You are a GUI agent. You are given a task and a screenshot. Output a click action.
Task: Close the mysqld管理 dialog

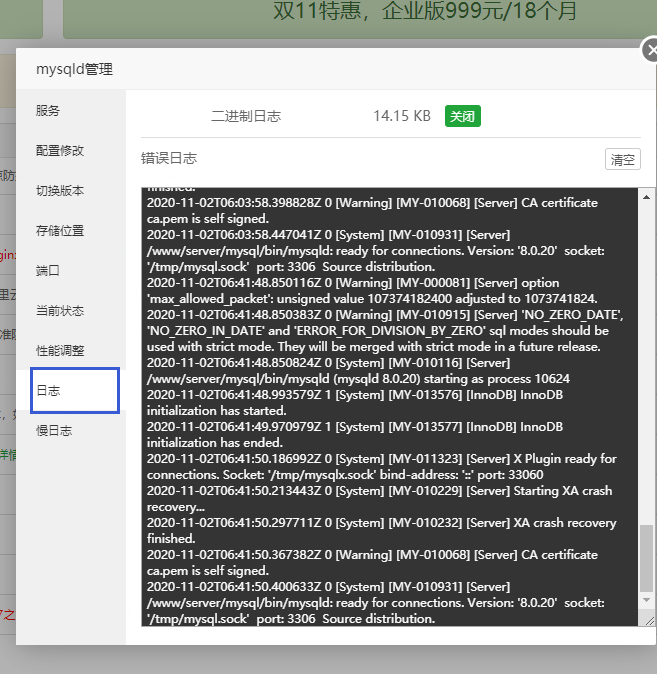[x=650, y=50]
